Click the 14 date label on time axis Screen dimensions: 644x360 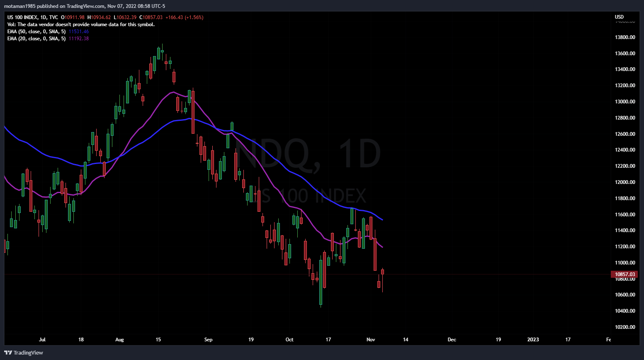click(406, 340)
